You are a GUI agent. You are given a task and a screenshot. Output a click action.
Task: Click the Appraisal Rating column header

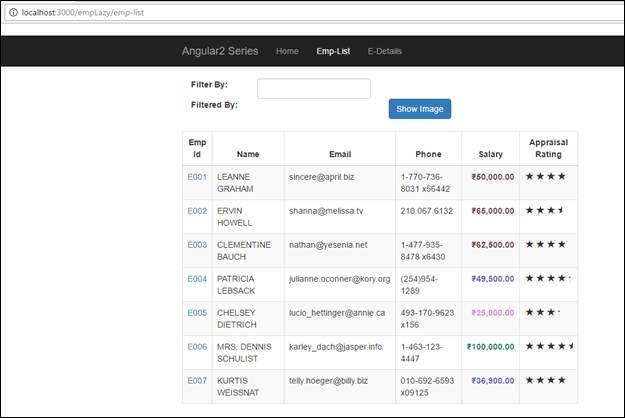[548, 148]
